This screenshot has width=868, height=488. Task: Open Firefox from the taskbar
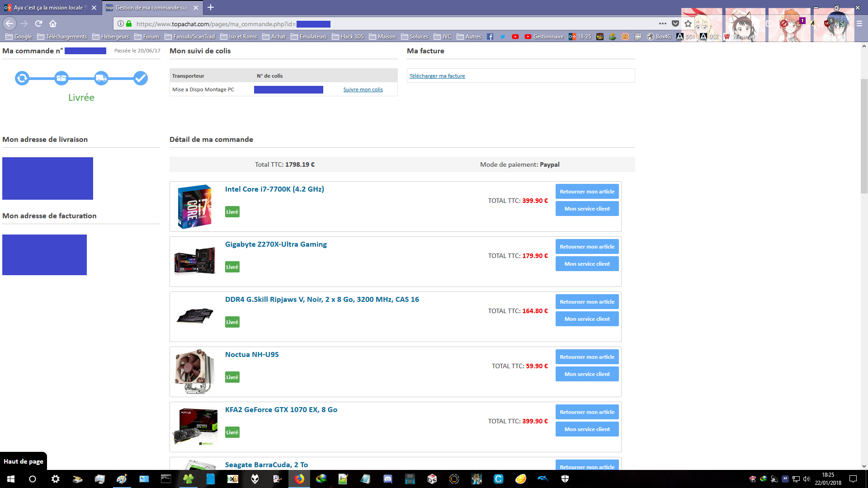click(299, 479)
